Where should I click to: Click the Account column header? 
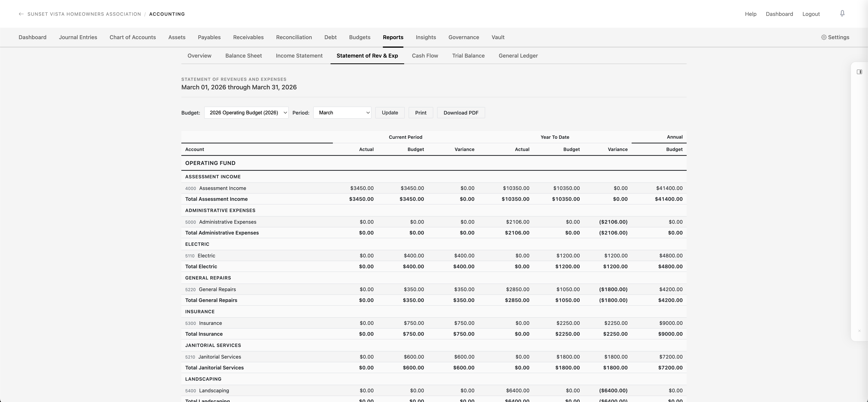coord(194,149)
